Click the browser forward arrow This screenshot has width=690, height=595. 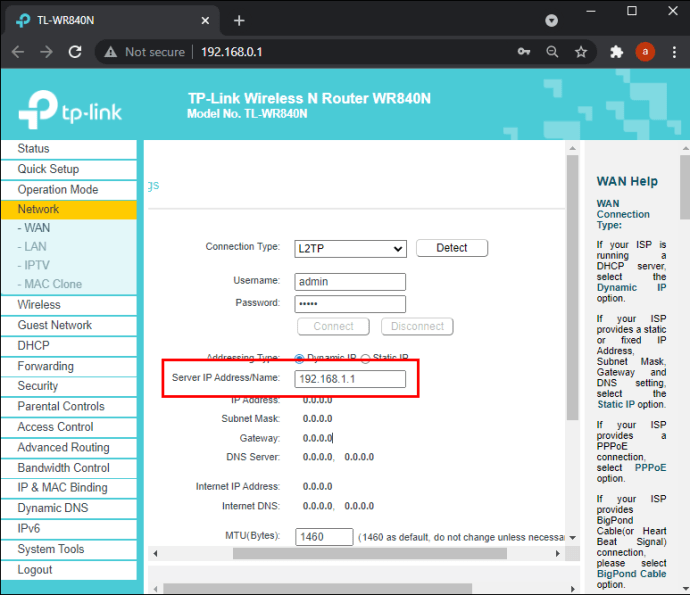(46, 52)
